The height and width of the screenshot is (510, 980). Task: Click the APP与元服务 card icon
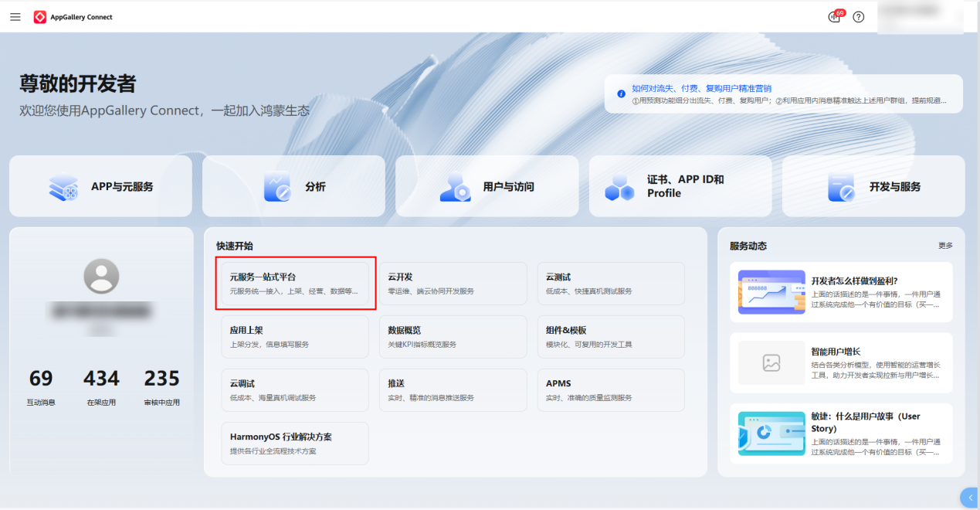[x=63, y=186]
